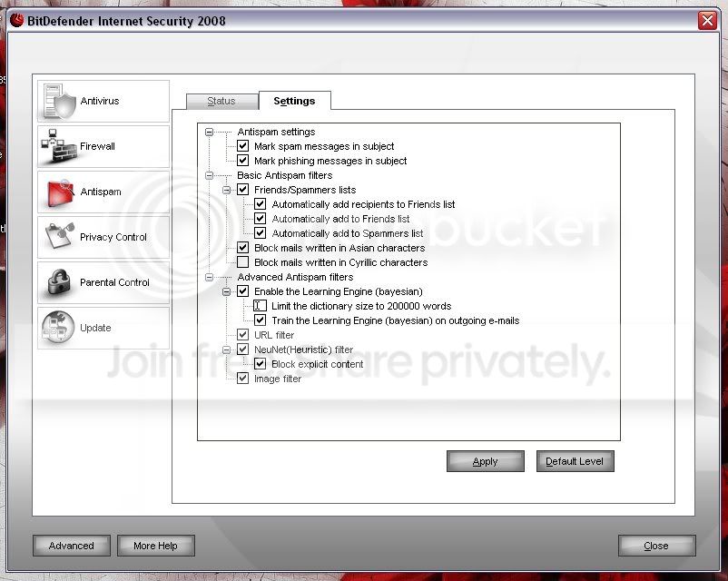Open the Antivirus section label
728x581 pixels.
(x=100, y=101)
